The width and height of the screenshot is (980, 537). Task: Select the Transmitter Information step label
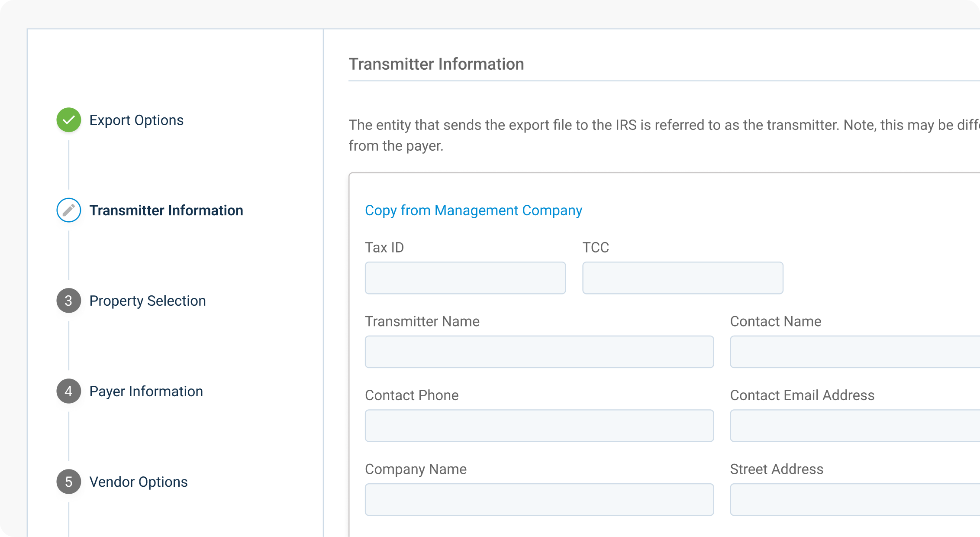tap(166, 210)
